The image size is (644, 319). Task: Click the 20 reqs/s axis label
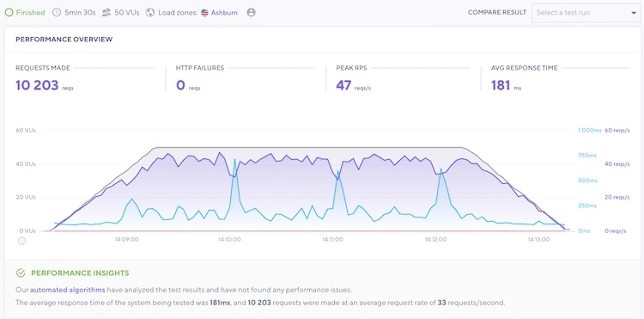tap(617, 197)
